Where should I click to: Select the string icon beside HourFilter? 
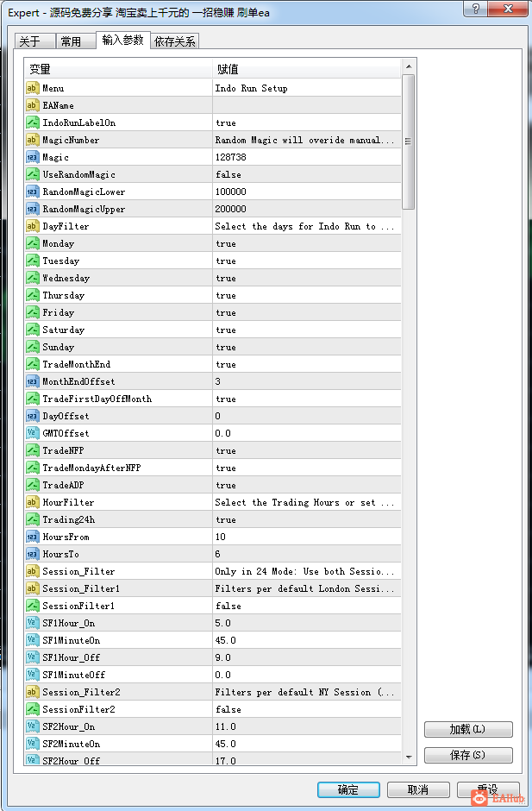pyautogui.click(x=32, y=502)
